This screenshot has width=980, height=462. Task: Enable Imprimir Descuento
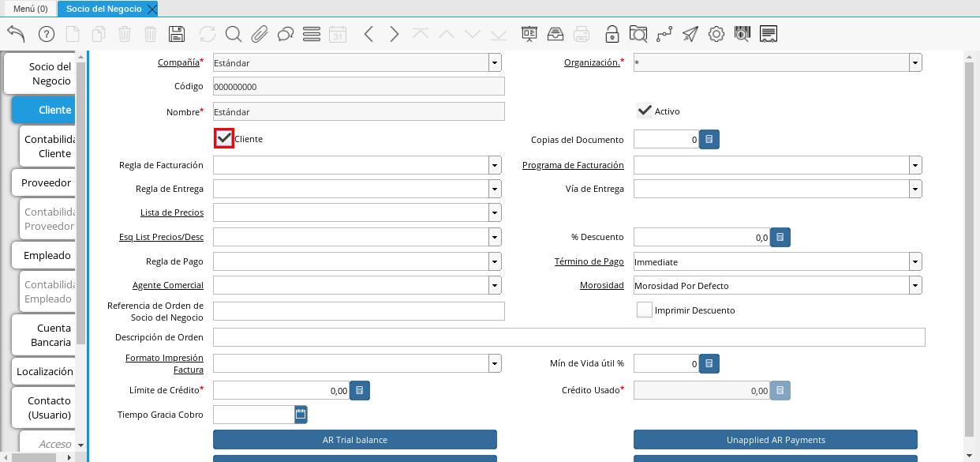644,310
